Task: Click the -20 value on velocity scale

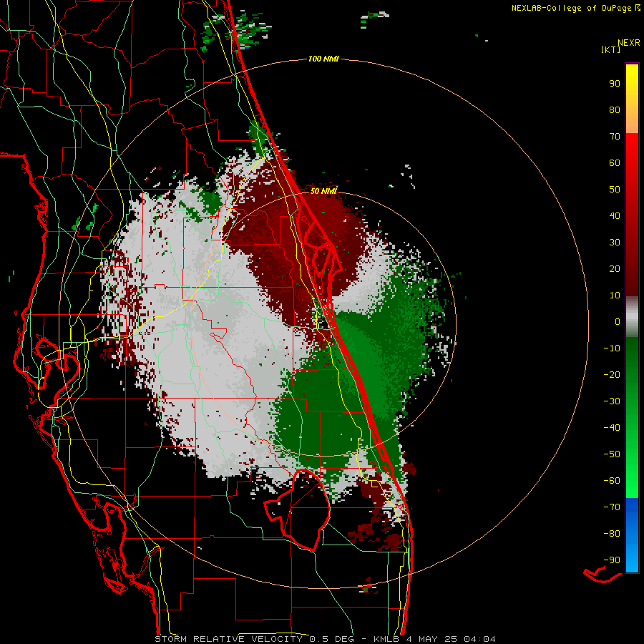Action: tap(612, 375)
